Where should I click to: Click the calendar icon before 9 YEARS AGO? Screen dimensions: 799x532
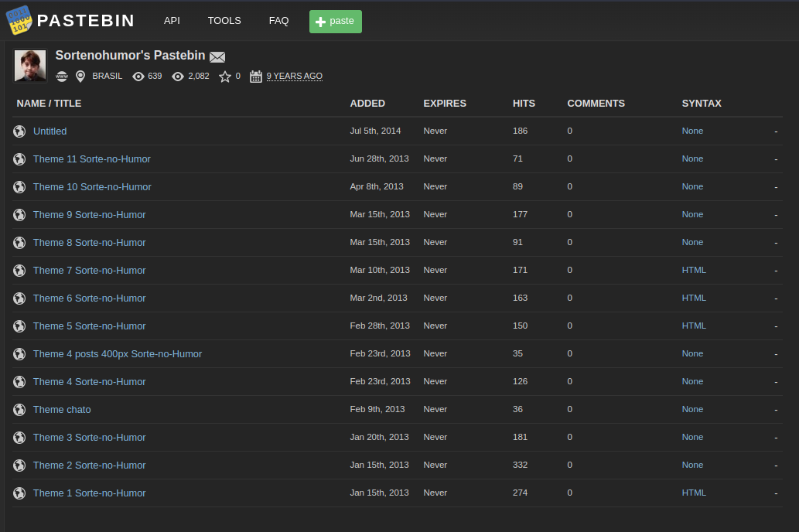(255, 76)
